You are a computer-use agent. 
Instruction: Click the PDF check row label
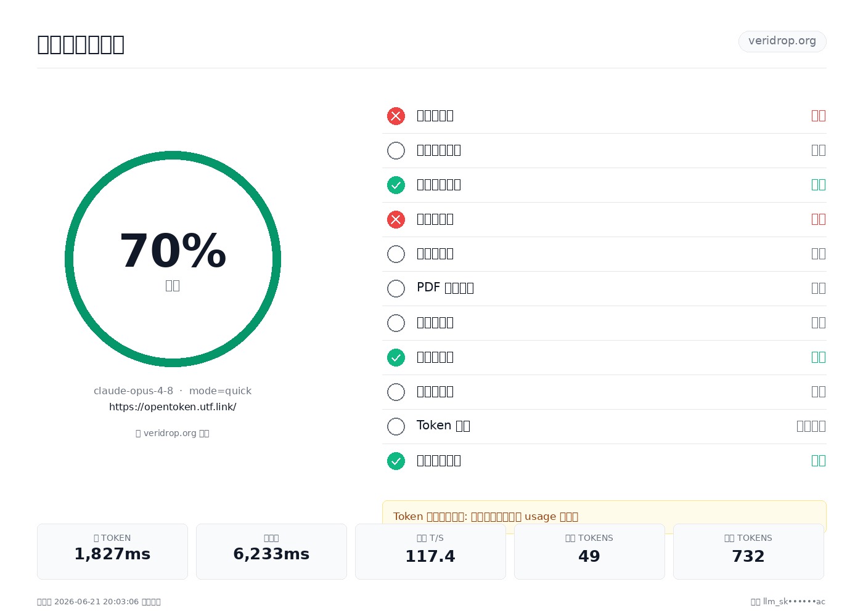445,288
